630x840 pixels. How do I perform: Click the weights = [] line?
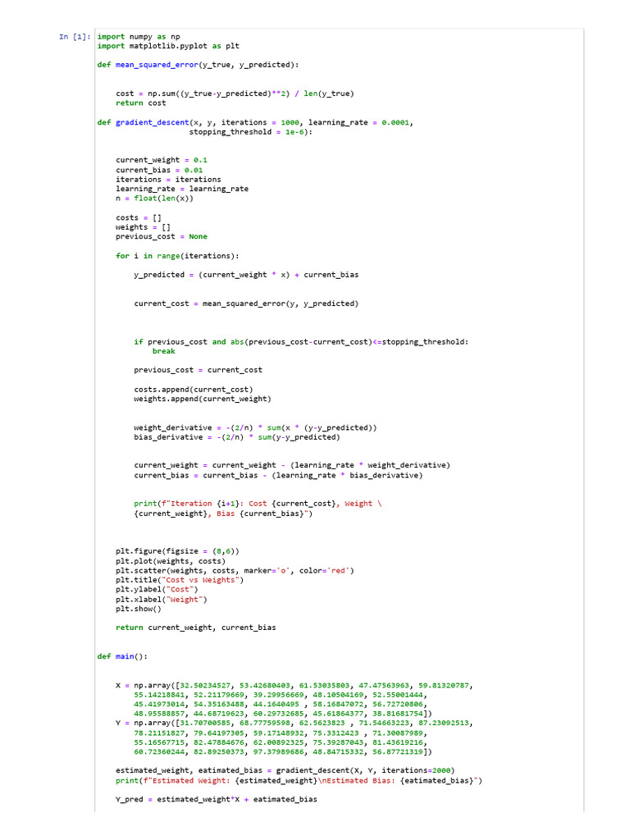pos(143,227)
